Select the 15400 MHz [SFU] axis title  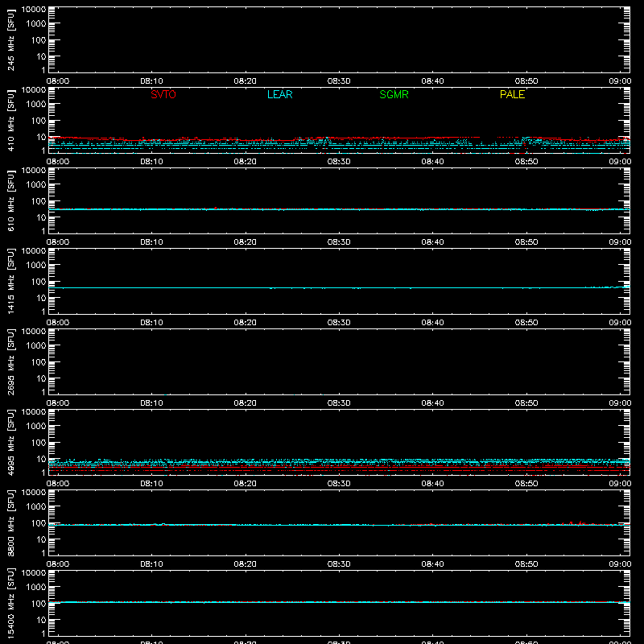click(x=10, y=603)
